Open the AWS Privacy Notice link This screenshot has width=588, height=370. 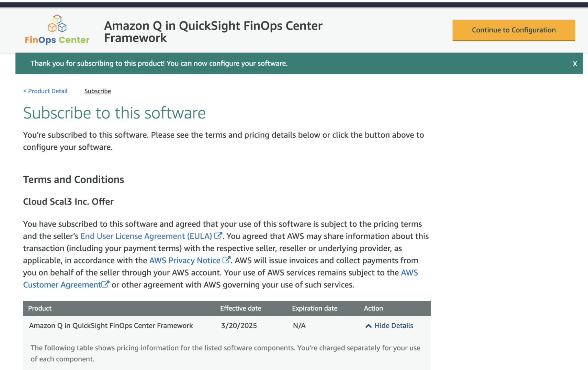[x=184, y=261]
